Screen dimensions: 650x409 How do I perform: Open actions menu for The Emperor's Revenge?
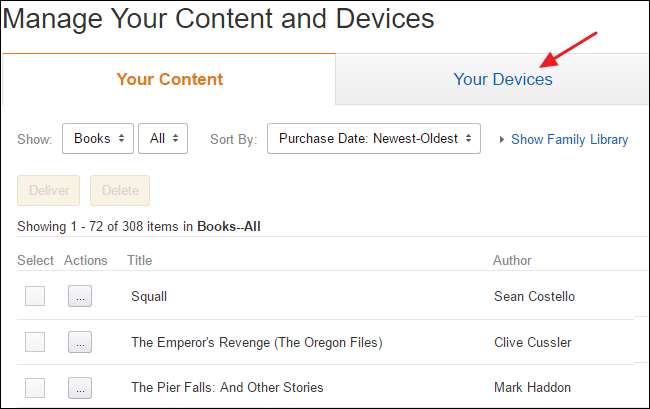tap(82, 342)
